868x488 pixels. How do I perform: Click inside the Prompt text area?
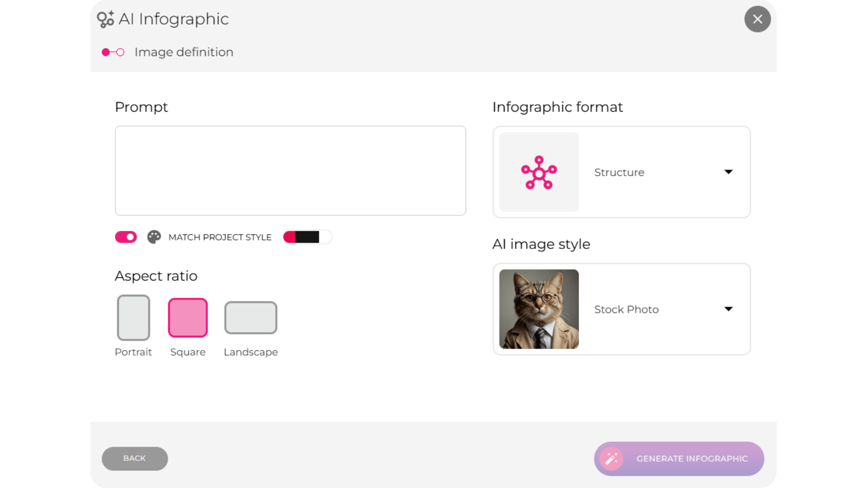(290, 171)
